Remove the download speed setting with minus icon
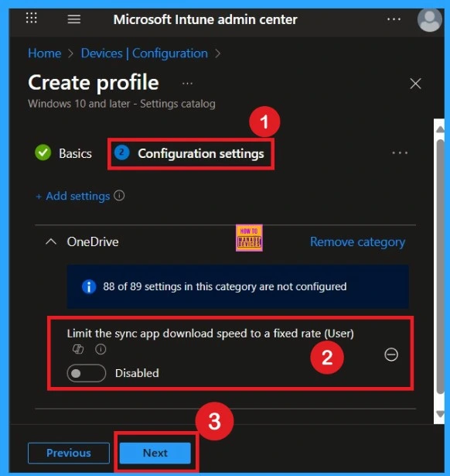 tap(391, 354)
